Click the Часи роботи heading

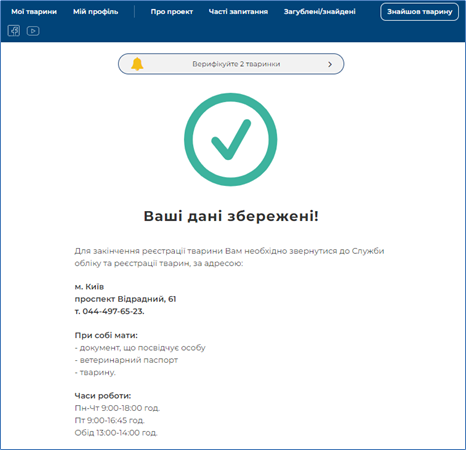pos(103,396)
